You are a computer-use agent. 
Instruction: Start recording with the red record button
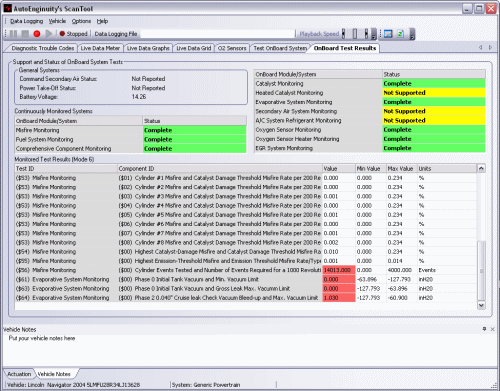click(37, 34)
